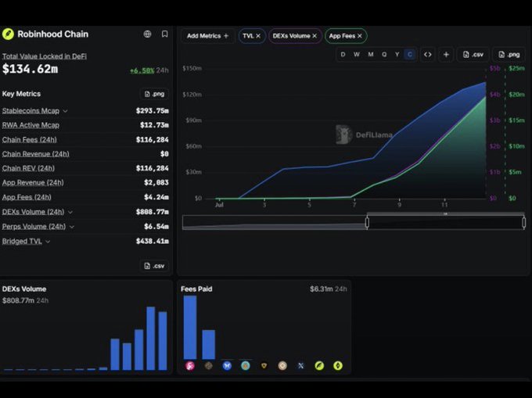Viewport: 532px width, 398px height.
Task: Open Add Metrics menu
Action: (207, 36)
